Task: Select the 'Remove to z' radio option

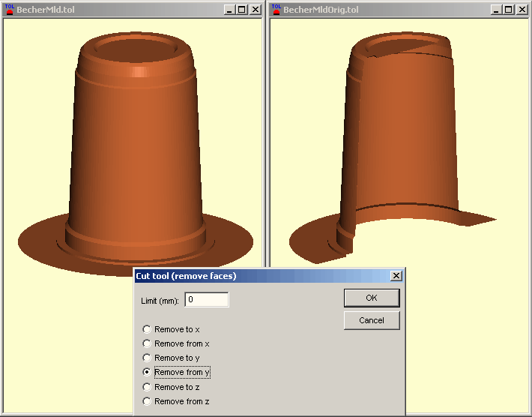Action: coord(172,387)
